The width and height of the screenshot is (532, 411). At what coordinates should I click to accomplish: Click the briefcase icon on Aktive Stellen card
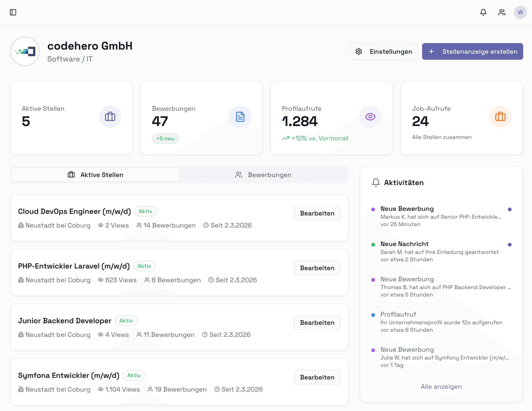pyautogui.click(x=110, y=117)
